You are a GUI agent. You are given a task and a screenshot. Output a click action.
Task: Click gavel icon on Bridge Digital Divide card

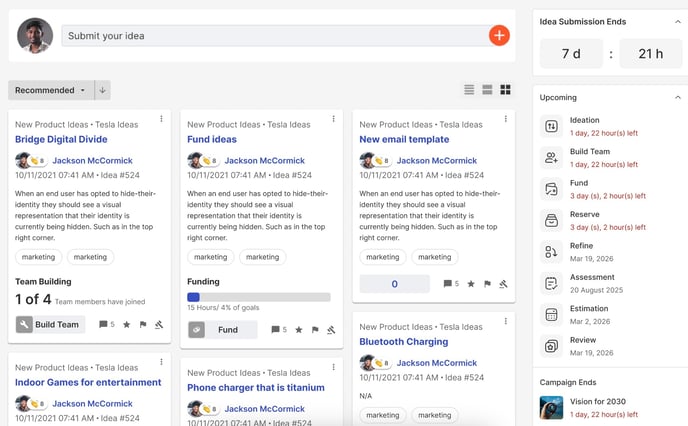[x=159, y=324]
